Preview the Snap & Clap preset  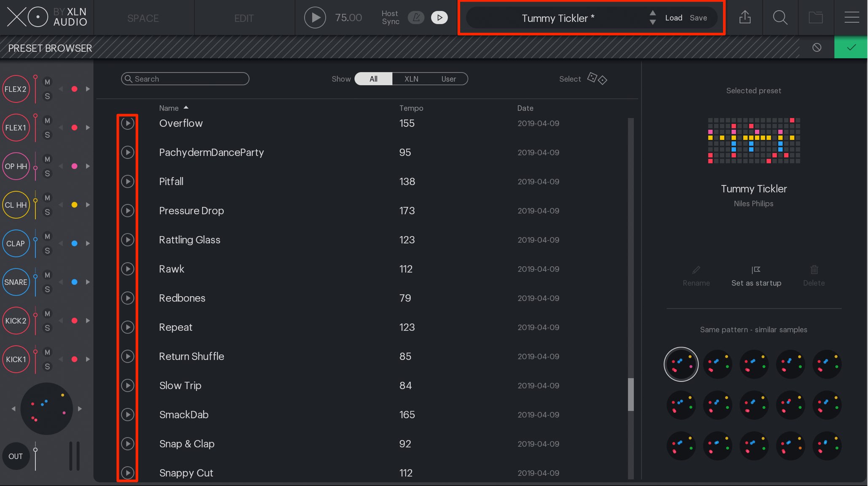(127, 443)
